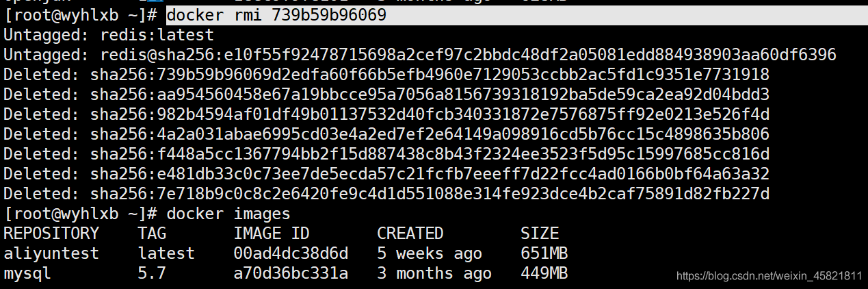Click the Deleted sha256:4a2a031abae6 line
Image resolution: width=868 pixels, height=289 pixels.
386,134
